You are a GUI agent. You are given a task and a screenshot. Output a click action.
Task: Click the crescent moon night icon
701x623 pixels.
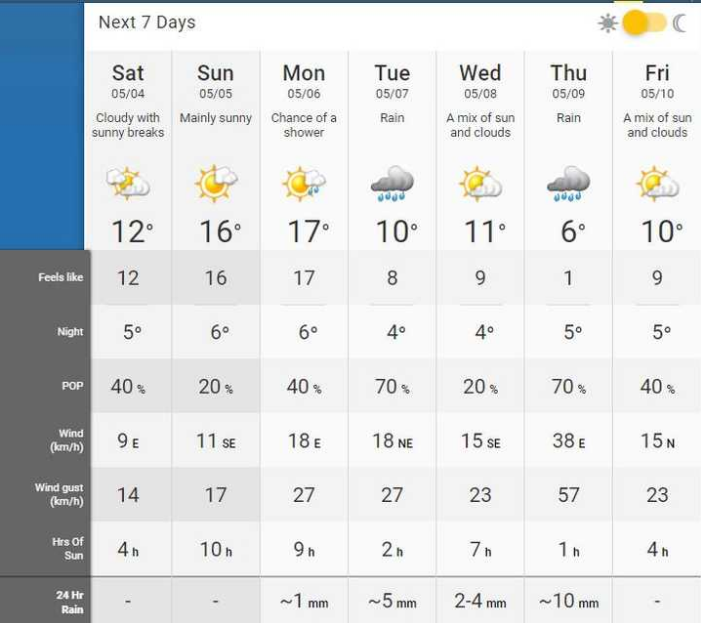tap(680, 23)
